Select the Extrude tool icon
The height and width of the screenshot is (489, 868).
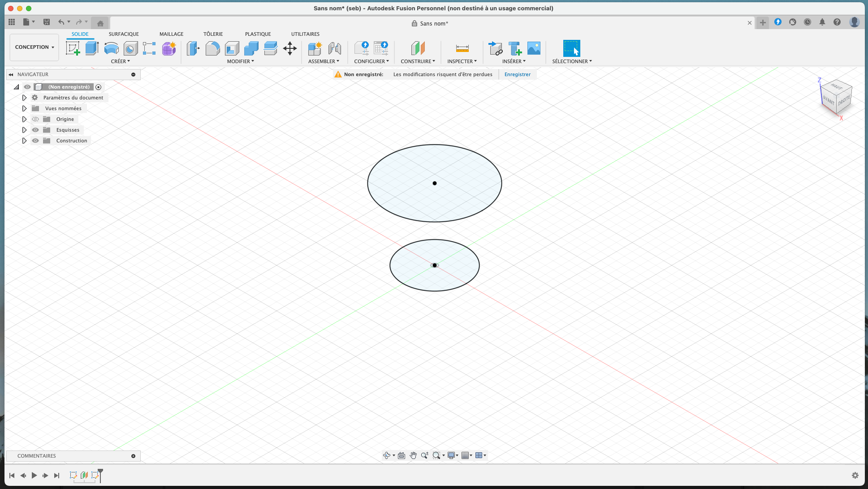click(x=92, y=48)
